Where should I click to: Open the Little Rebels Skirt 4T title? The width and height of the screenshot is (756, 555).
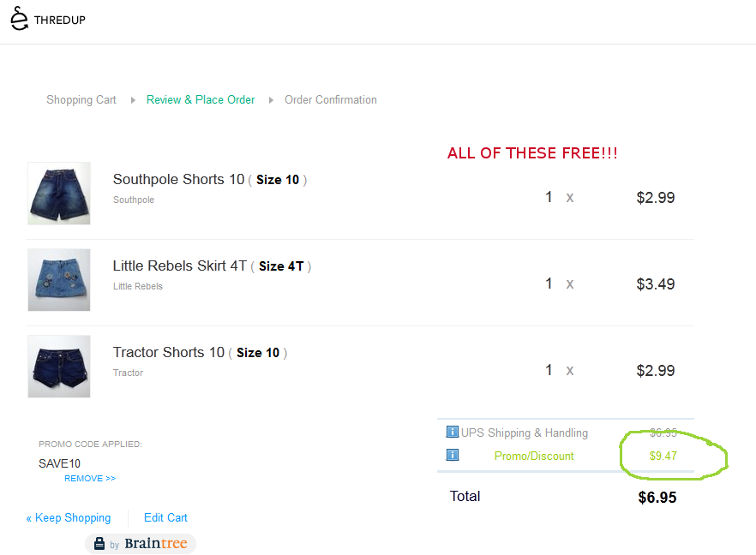click(180, 266)
